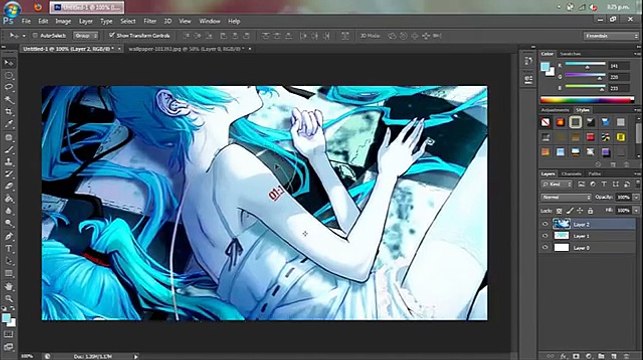Open the History panel icon
The width and height of the screenshot is (643, 360).
[528, 62]
